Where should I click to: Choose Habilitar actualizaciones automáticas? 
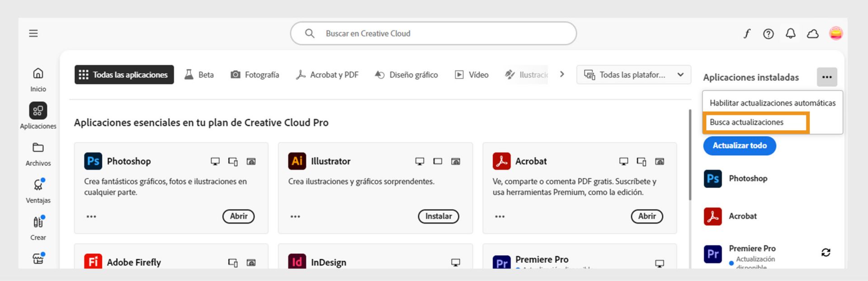(772, 103)
